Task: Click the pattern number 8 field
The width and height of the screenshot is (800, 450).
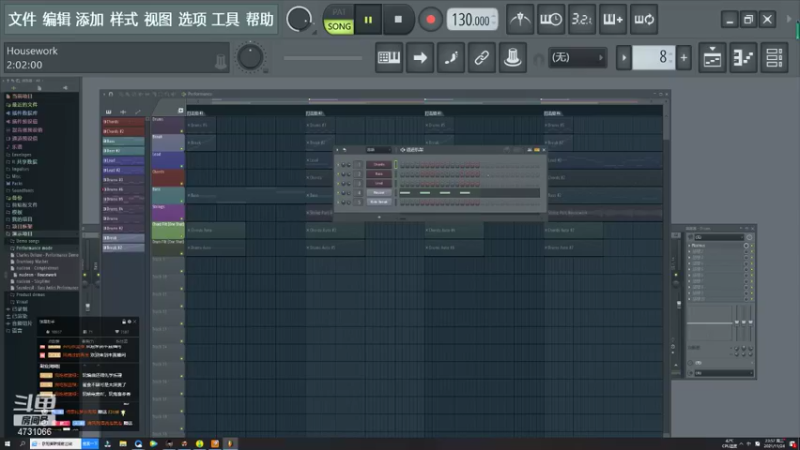Action: 654,58
